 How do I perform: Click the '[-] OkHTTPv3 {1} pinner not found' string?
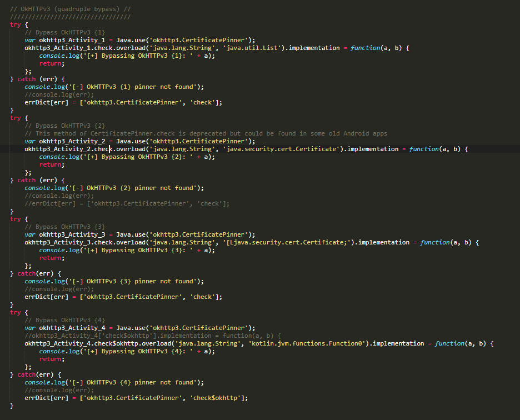click(x=133, y=87)
